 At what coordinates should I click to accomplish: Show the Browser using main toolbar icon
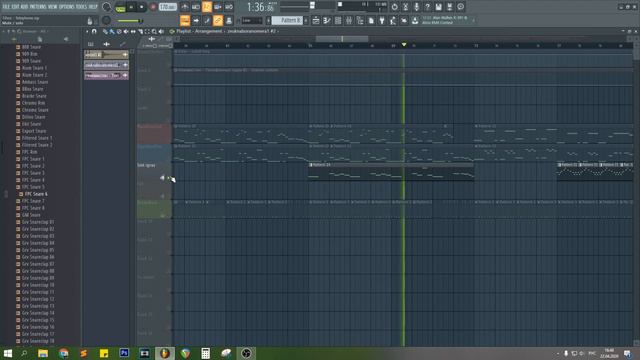click(x=360, y=20)
